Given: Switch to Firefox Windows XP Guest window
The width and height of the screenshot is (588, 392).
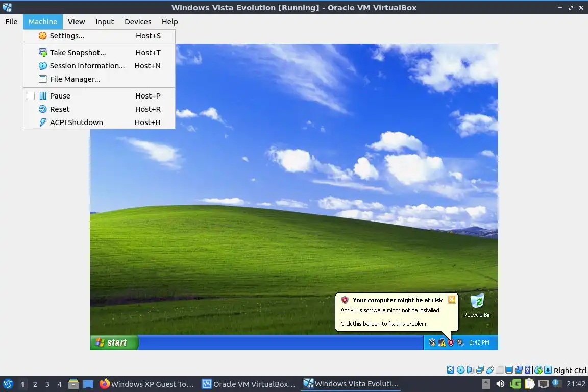Looking at the screenshot, I should (x=147, y=384).
